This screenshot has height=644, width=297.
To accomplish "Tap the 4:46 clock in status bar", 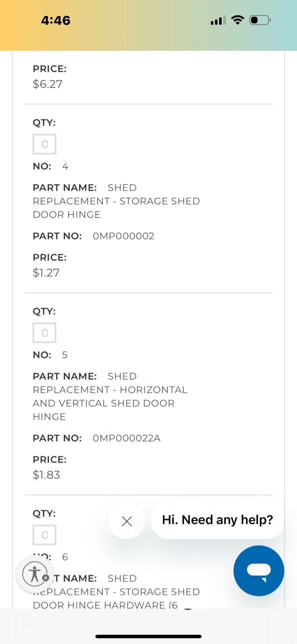I will (x=56, y=20).
